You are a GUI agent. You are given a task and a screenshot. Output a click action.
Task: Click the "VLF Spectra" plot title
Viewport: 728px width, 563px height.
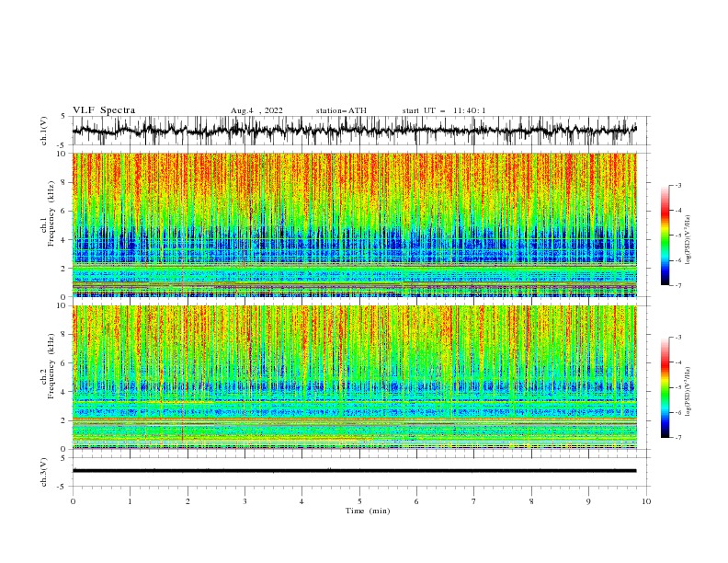[x=104, y=110]
